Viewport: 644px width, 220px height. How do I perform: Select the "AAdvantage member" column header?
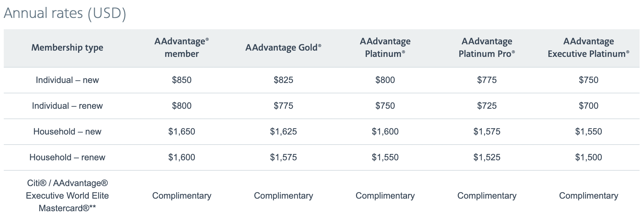(x=182, y=48)
